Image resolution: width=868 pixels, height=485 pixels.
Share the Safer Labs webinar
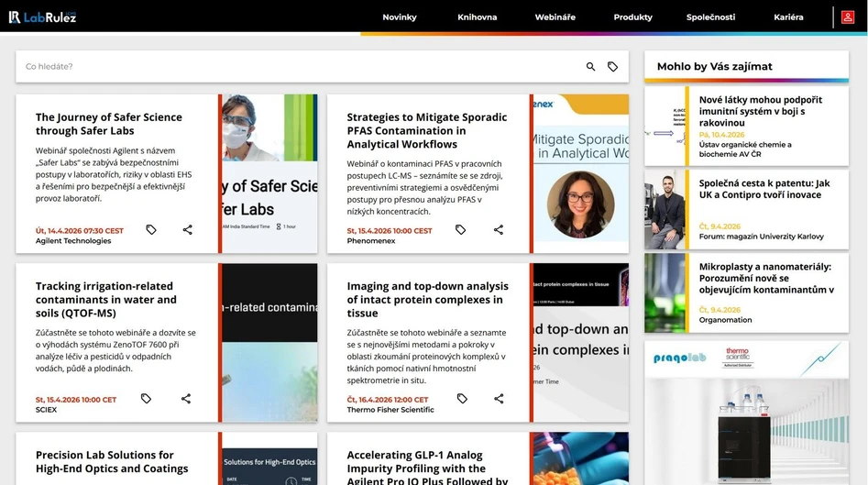pos(188,229)
